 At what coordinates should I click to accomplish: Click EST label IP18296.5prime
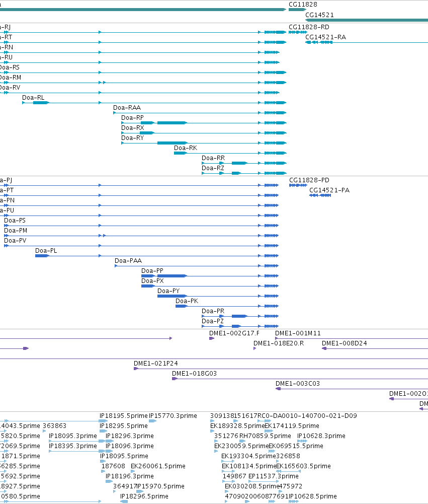click(x=144, y=496)
